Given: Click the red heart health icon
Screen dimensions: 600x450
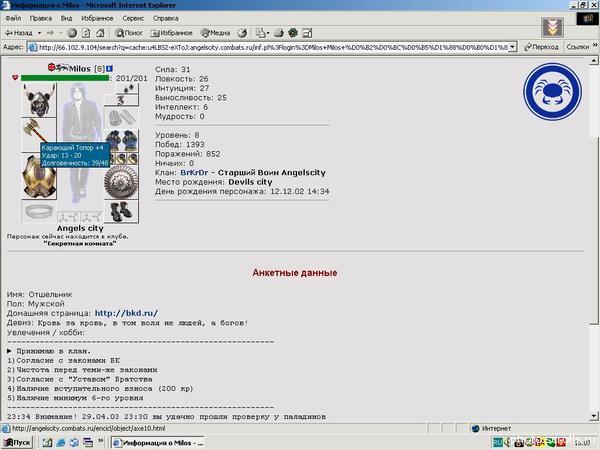Looking at the screenshot, I should point(15,78).
